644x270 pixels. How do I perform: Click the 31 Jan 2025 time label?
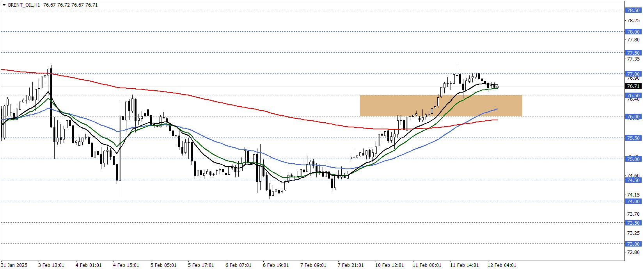(x=14, y=265)
